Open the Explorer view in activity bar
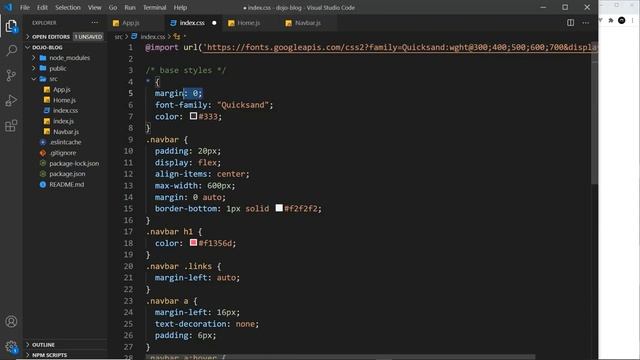The height and width of the screenshot is (360, 640). coord(11,26)
